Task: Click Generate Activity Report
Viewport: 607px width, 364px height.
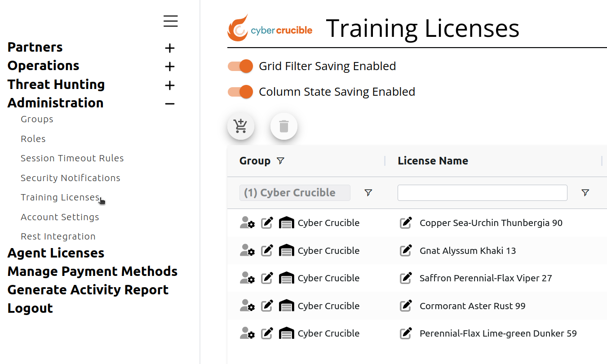Action: point(88,290)
